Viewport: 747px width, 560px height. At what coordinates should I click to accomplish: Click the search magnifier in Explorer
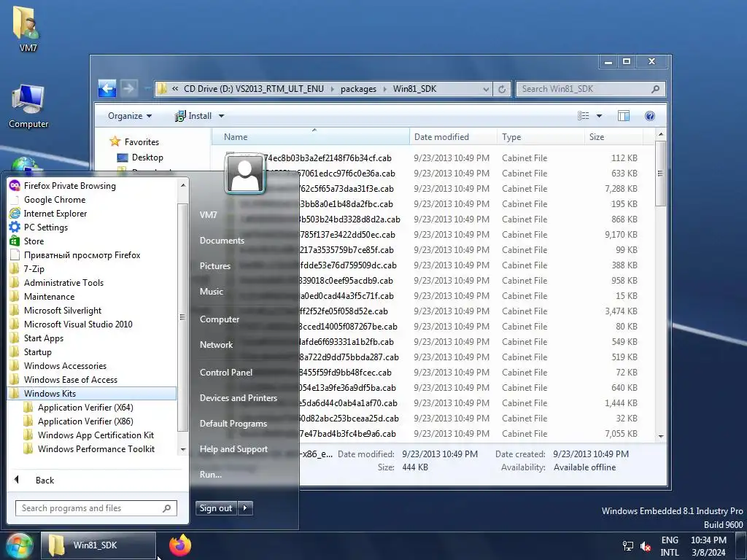click(x=656, y=89)
